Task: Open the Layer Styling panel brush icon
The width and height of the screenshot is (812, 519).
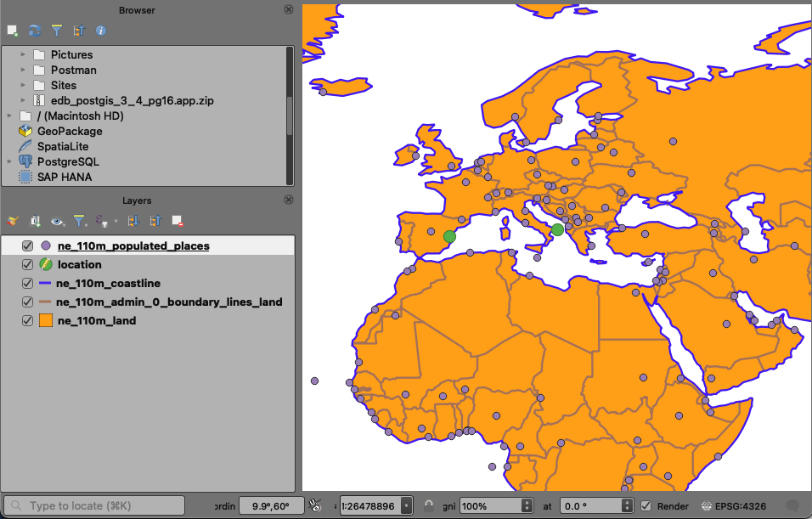Action: 13,221
